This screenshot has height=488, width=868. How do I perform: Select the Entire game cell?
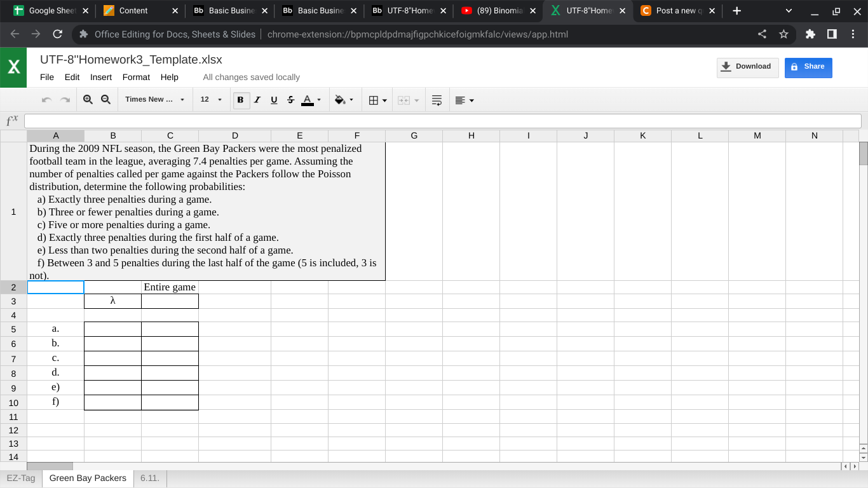[170, 287]
